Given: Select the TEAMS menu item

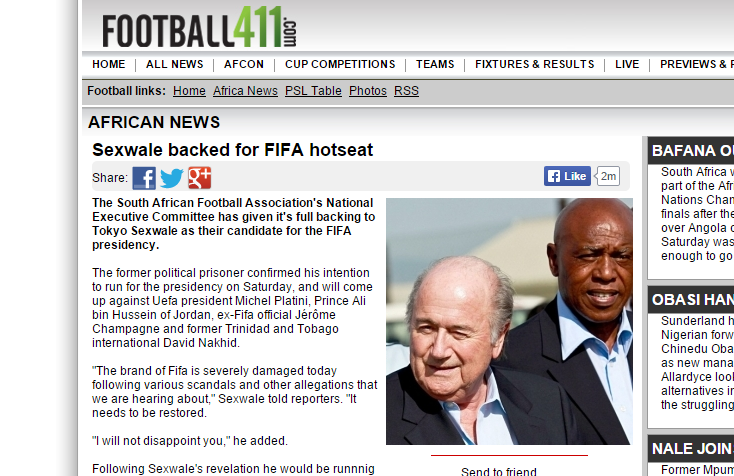Looking at the screenshot, I should point(435,64).
